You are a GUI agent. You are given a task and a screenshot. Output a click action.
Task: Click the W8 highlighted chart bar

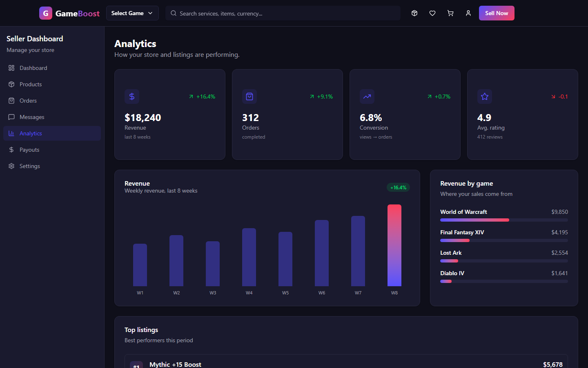pos(394,245)
